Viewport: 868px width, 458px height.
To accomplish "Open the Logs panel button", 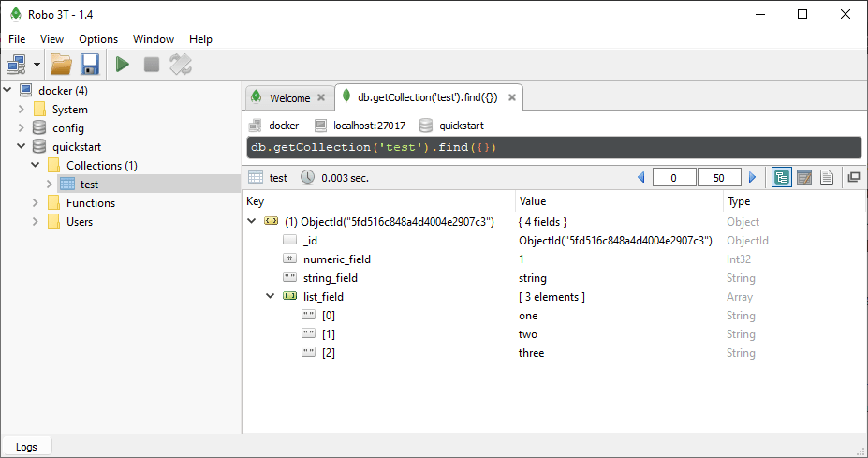I will [x=26, y=447].
